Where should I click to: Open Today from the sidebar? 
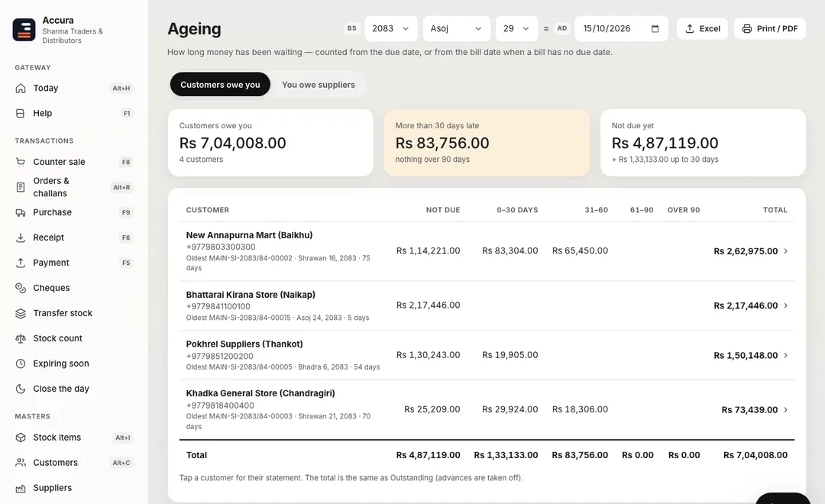click(73, 89)
